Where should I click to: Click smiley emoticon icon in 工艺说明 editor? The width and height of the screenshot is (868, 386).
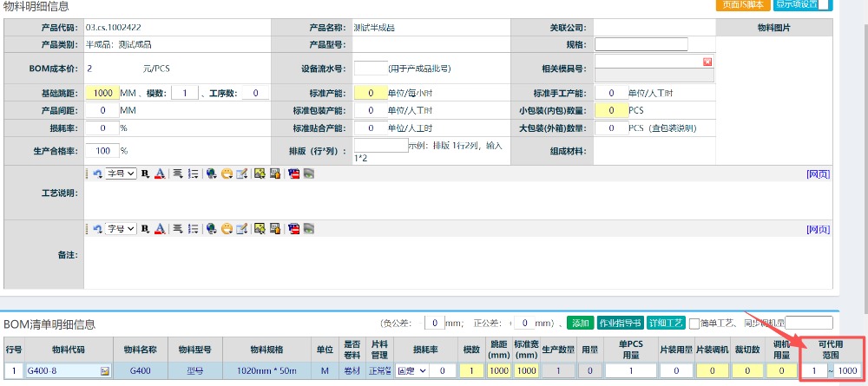tap(227, 173)
